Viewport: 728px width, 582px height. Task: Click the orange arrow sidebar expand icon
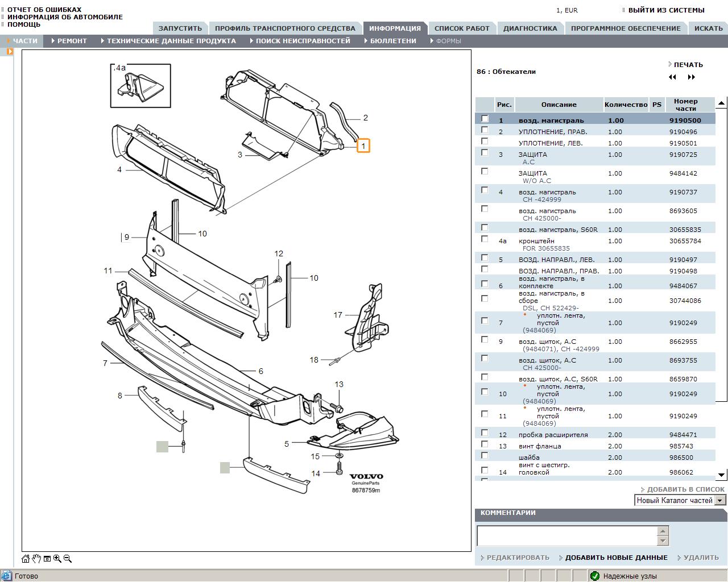(x=10, y=52)
